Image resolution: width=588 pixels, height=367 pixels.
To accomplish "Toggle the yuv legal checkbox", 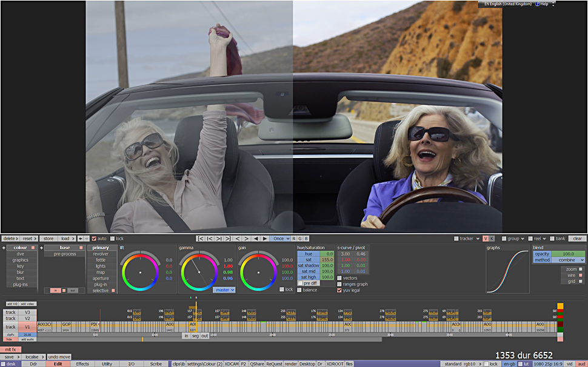I will click(x=339, y=290).
